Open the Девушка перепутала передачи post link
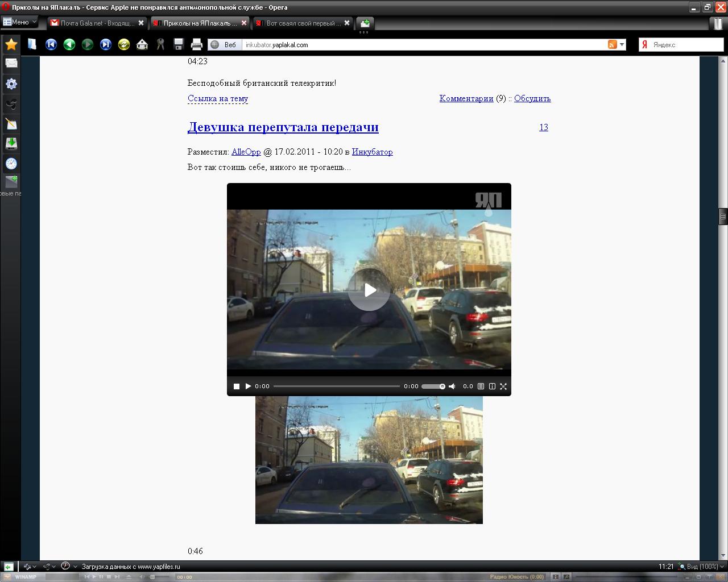This screenshot has width=728, height=582. point(283,127)
